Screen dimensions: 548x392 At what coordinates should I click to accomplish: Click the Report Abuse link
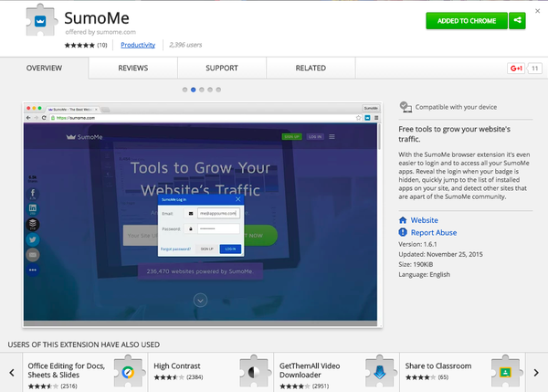(434, 232)
